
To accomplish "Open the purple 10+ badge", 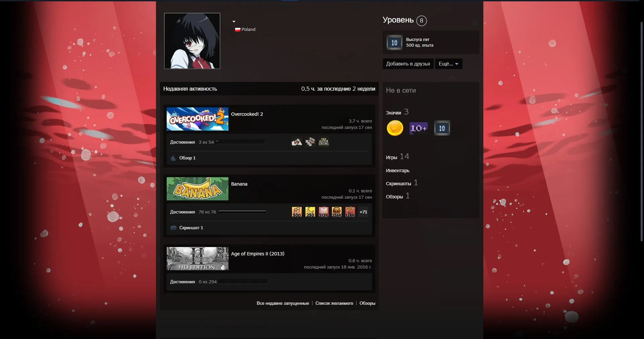I will (x=418, y=128).
